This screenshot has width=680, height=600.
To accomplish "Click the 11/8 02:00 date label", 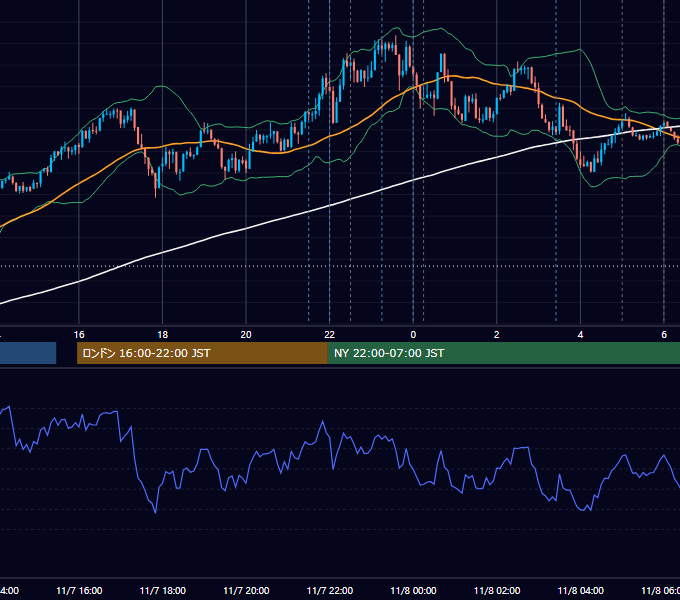I will (x=497, y=590).
